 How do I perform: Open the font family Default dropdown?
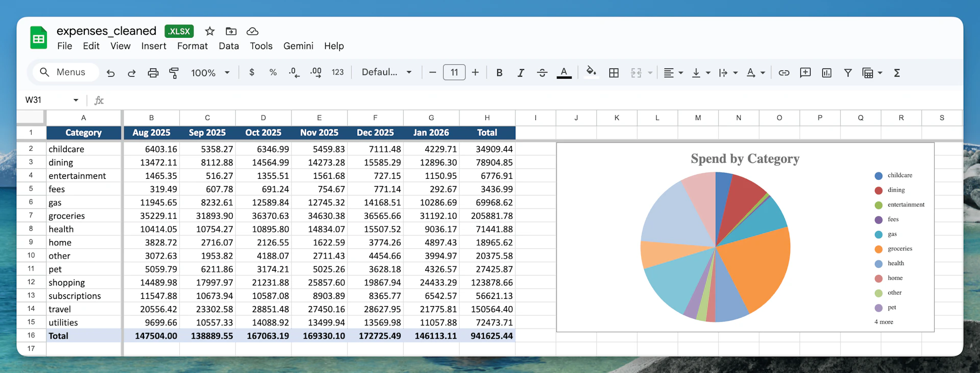click(x=386, y=72)
